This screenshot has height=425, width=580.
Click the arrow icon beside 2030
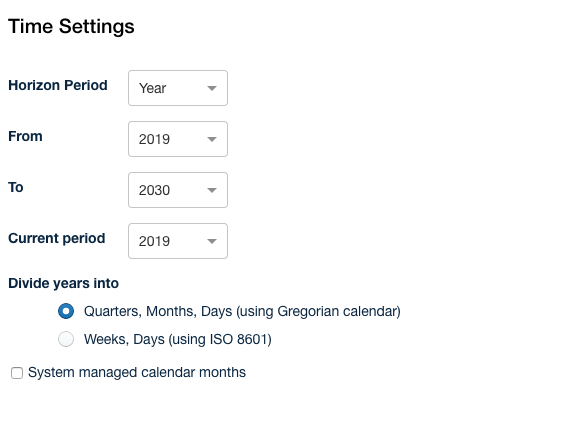(212, 190)
